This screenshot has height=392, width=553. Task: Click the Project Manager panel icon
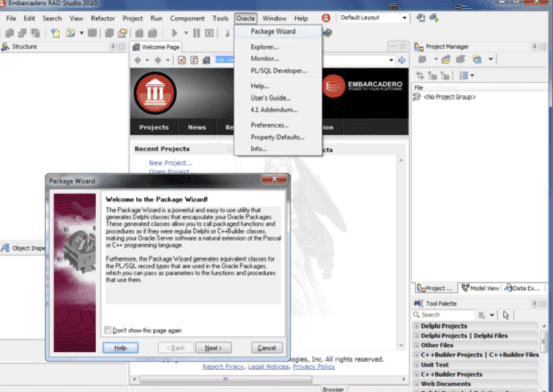tap(419, 47)
